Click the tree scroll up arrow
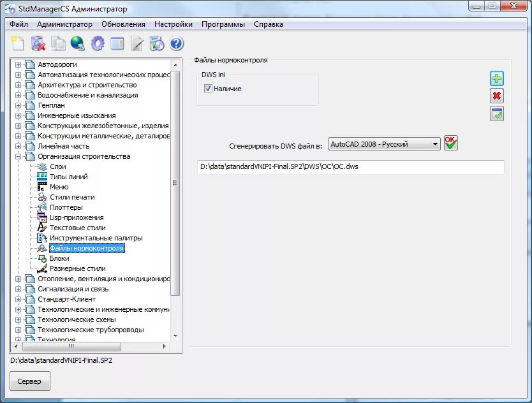This screenshot has width=532, height=403. 175,65
